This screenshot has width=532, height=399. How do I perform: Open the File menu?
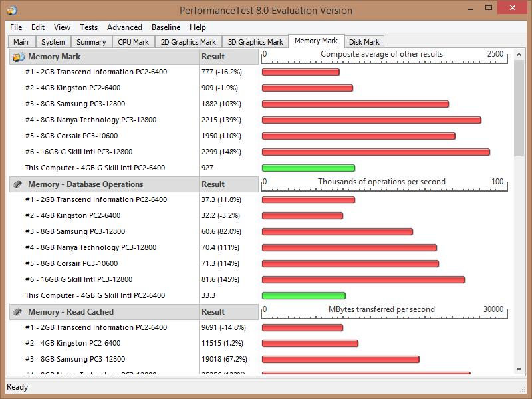[x=16, y=27]
